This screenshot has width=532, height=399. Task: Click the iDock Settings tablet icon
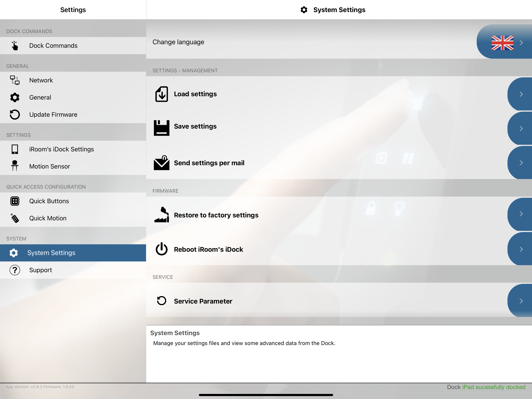[x=15, y=149]
